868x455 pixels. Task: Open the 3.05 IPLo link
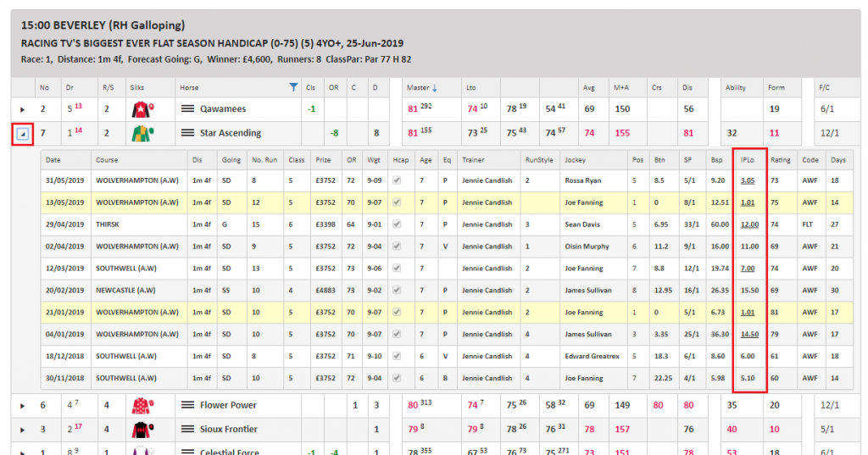pyautogui.click(x=748, y=180)
